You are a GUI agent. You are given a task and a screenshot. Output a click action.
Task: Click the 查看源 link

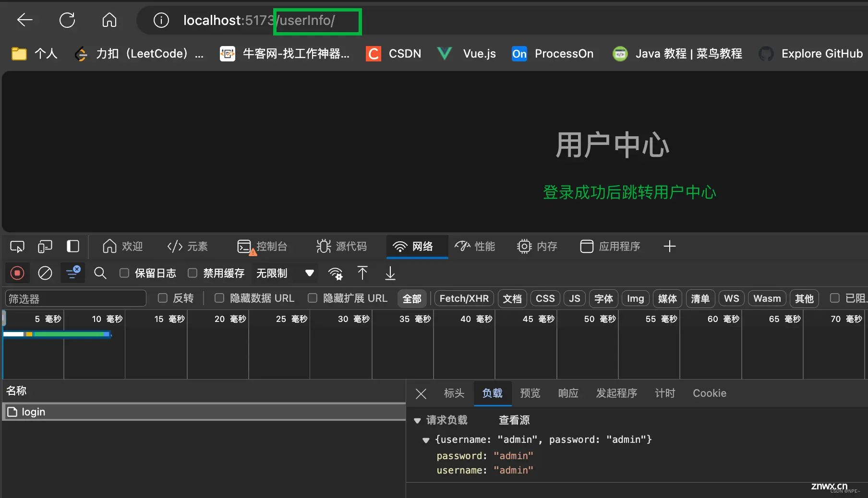514,420
